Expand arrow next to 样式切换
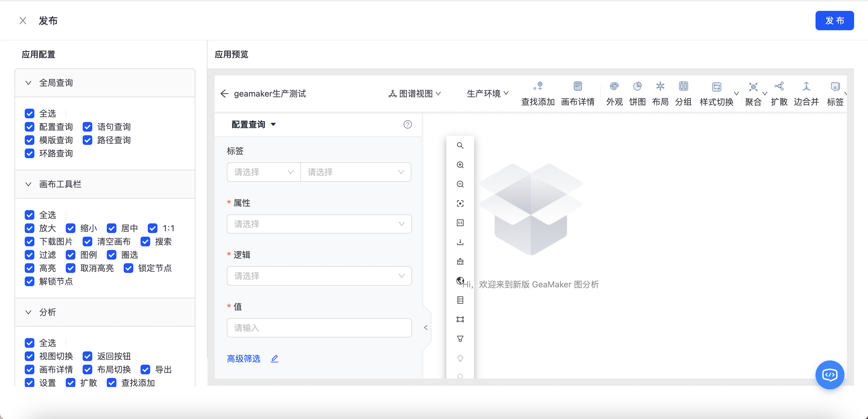The width and height of the screenshot is (868, 419). pyautogui.click(x=736, y=94)
